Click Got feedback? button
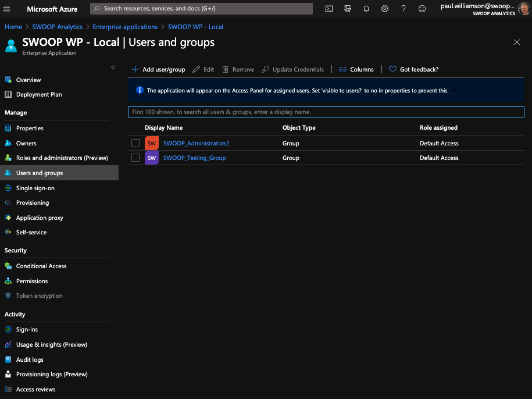Image resolution: width=532 pixels, height=399 pixels. pos(413,69)
